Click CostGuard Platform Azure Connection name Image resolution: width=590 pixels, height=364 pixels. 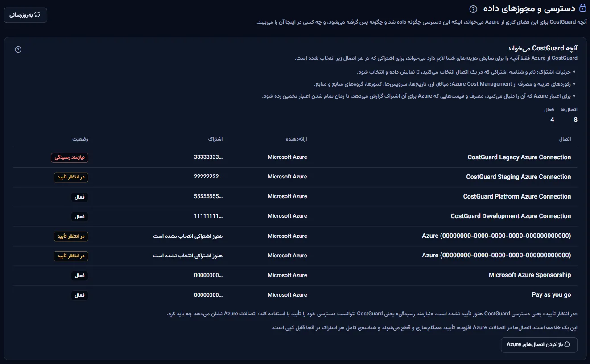(517, 196)
